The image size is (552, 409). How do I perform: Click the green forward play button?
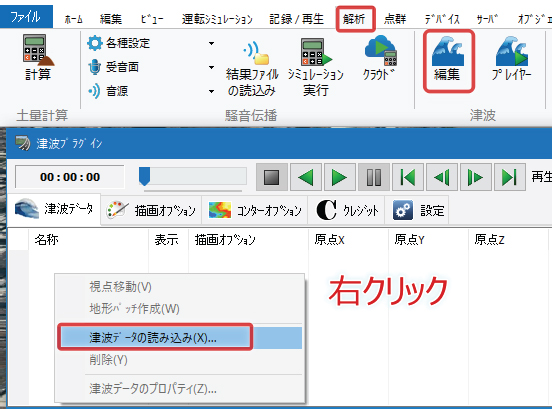pos(339,177)
